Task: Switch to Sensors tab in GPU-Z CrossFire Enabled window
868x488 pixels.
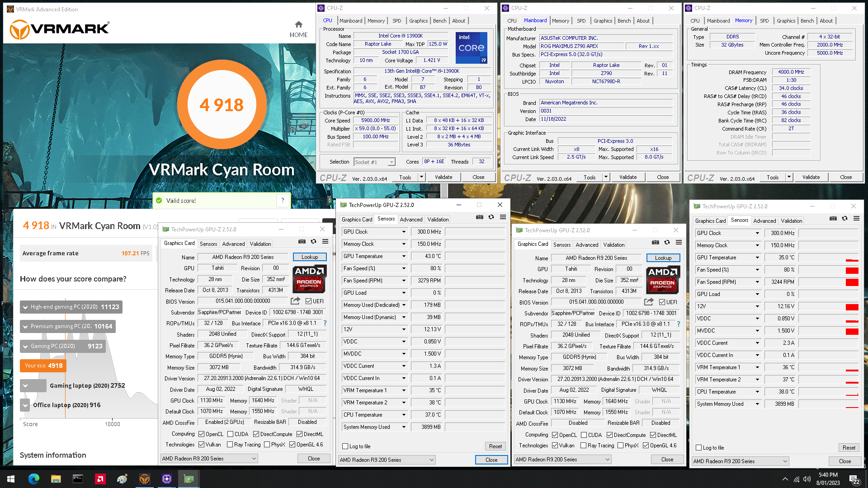Action: pyautogui.click(x=208, y=244)
